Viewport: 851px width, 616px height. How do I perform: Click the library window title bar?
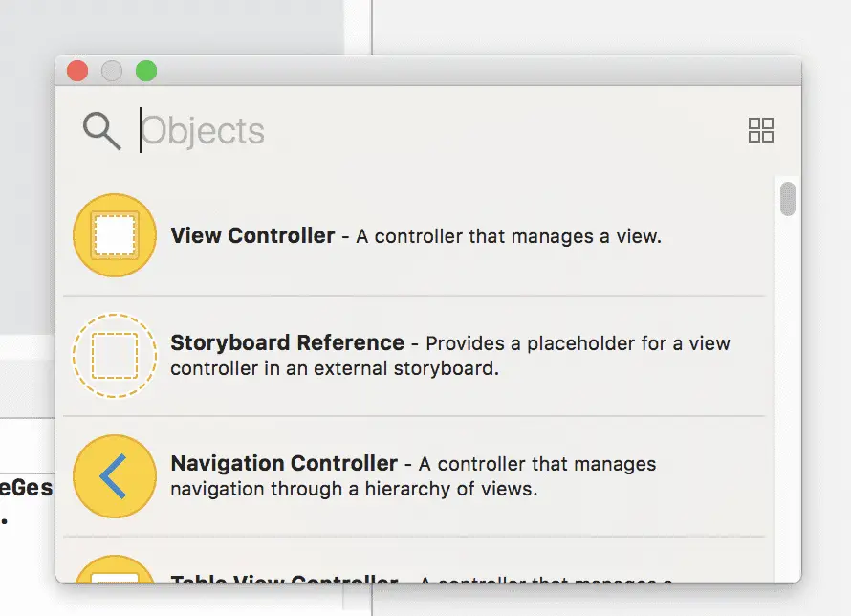(477, 71)
